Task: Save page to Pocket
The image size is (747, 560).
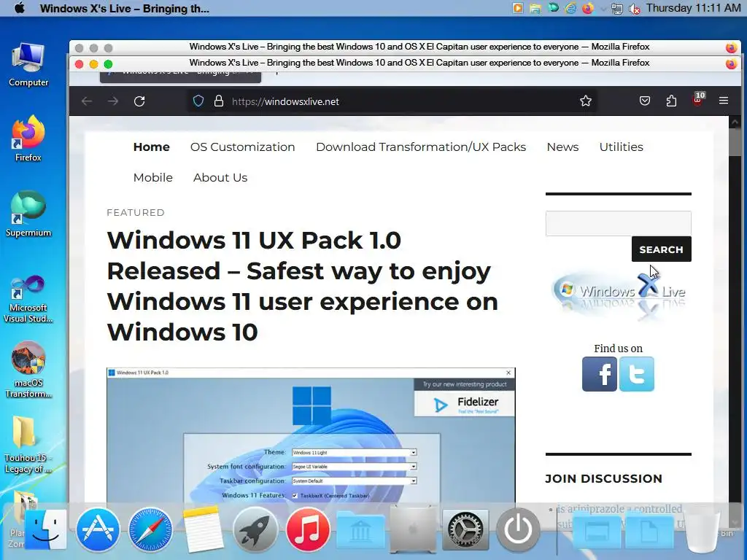Action: 645,101
